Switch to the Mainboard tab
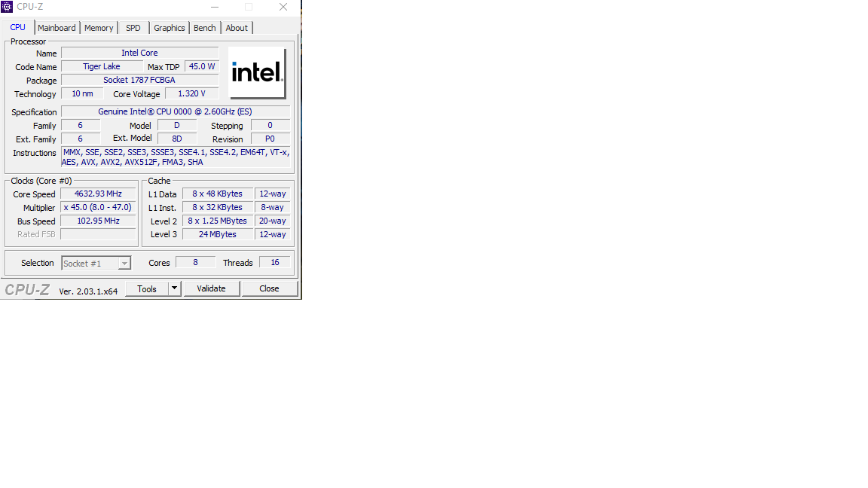The width and height of the screenshot is (868, 488). (57, 28)
